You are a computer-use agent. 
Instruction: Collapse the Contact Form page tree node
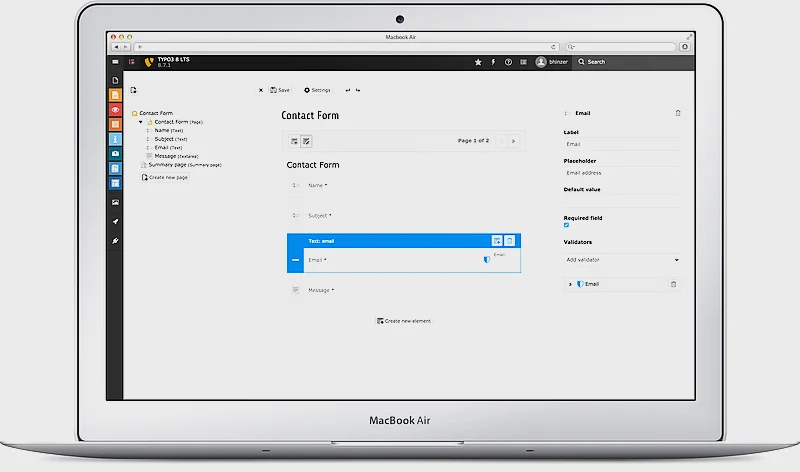coord(141,122)
